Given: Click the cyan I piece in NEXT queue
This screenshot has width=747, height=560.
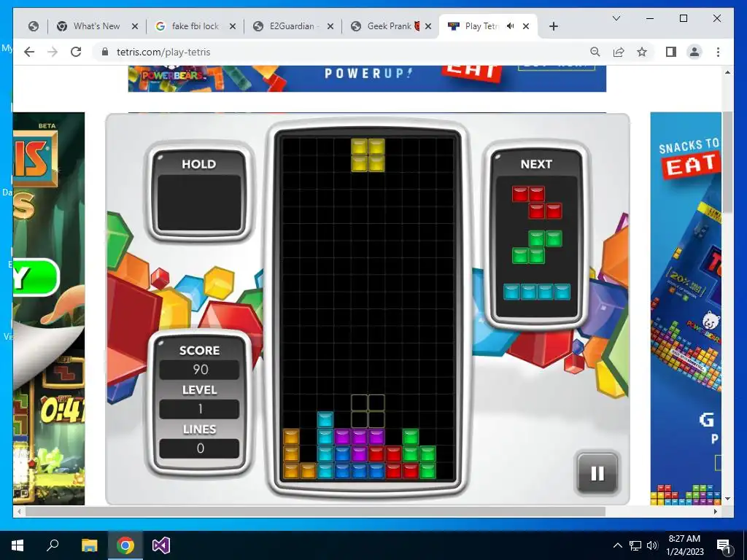Looking at the screenshot, I should tap(537, 292).
